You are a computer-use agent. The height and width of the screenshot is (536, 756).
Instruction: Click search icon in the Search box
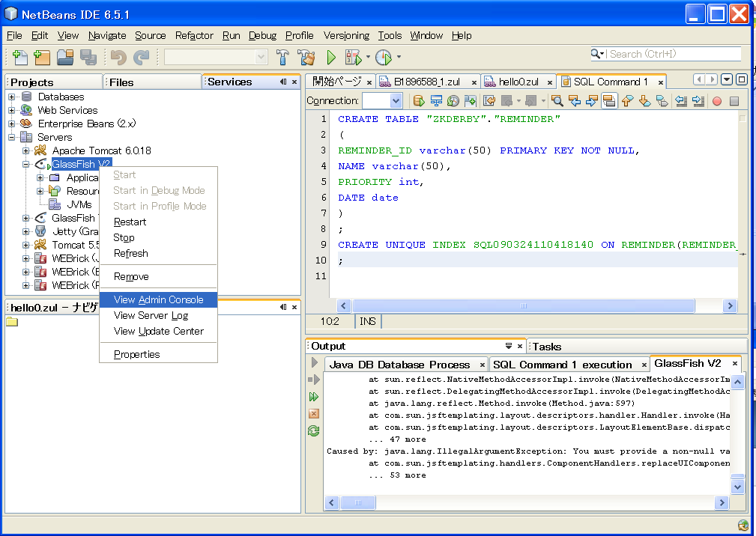pyautogui.click(x=597, y=53)
